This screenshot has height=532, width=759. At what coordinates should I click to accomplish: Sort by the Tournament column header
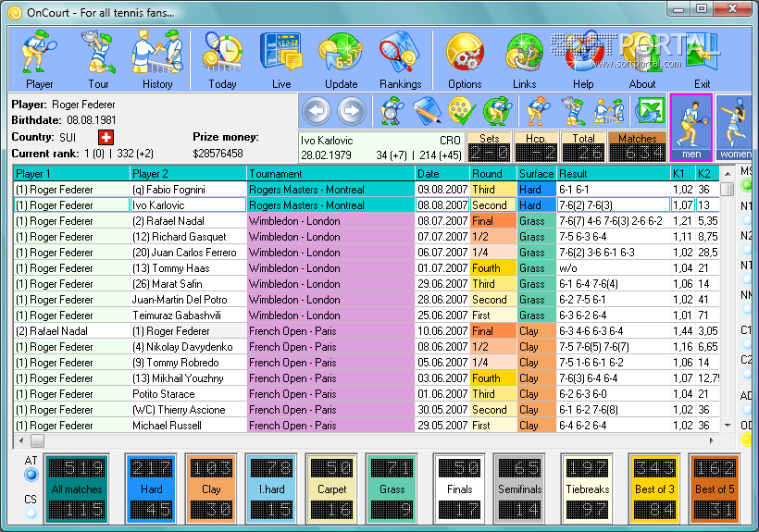coord(330,174)
